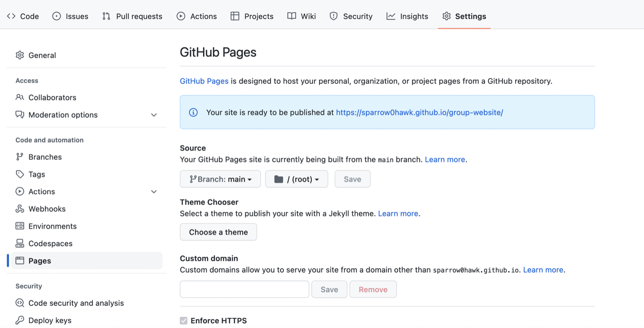Click the Environments server icon

[20, 226]
